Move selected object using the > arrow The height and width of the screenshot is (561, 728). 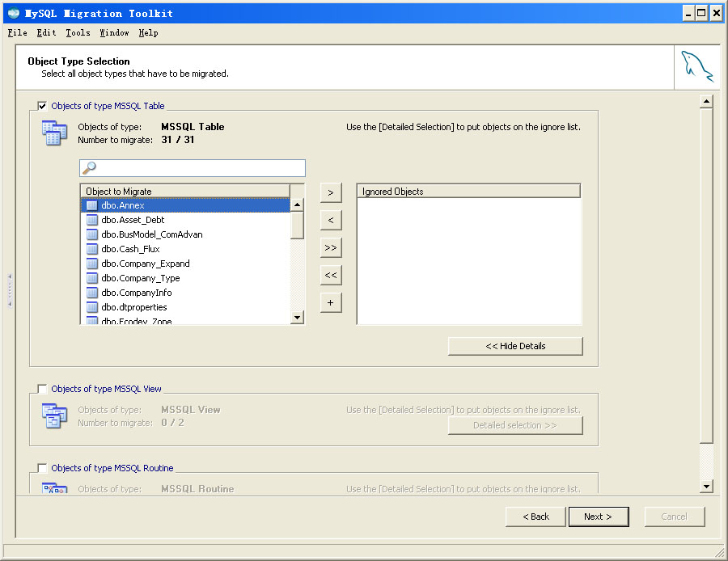(x=330, y=192)
